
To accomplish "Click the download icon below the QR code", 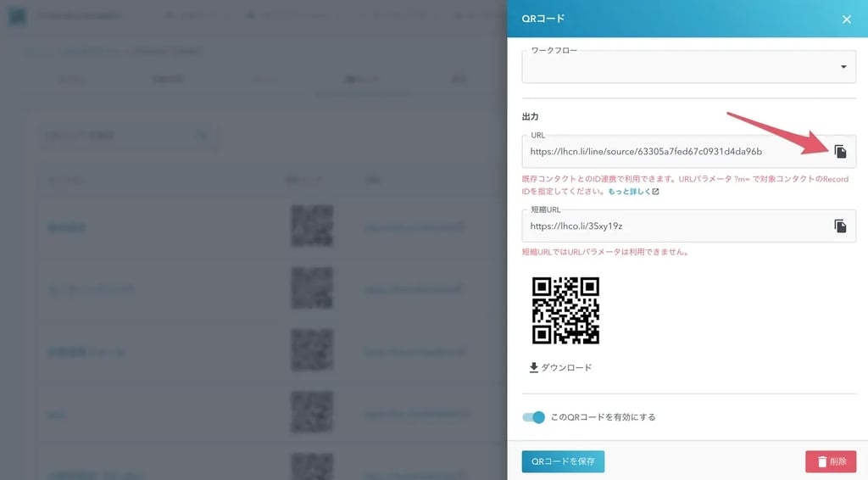I will point(533,367).
